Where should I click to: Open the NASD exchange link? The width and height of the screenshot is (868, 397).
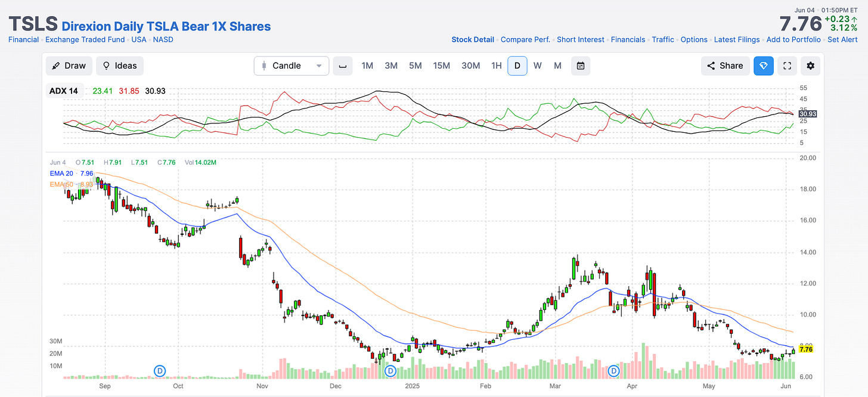(163, 39)
